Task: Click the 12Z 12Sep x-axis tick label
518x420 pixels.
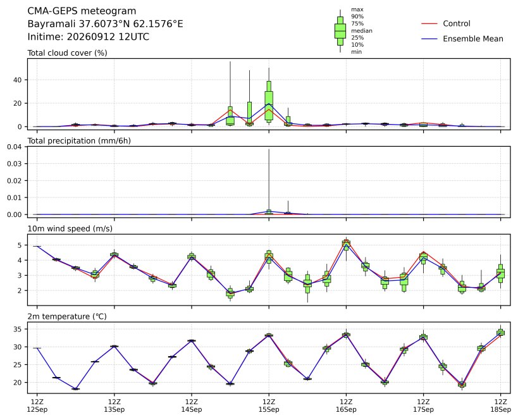Action: point(37,406)
